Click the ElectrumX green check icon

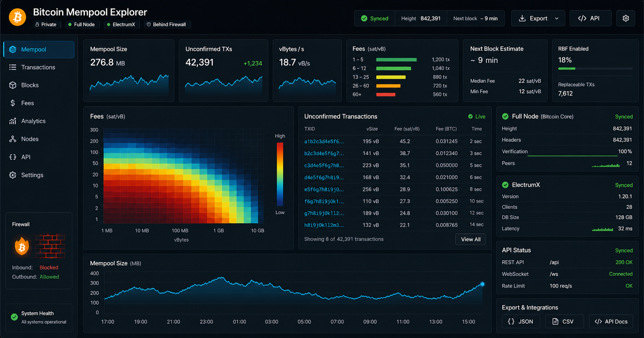(x=505, y=185)
